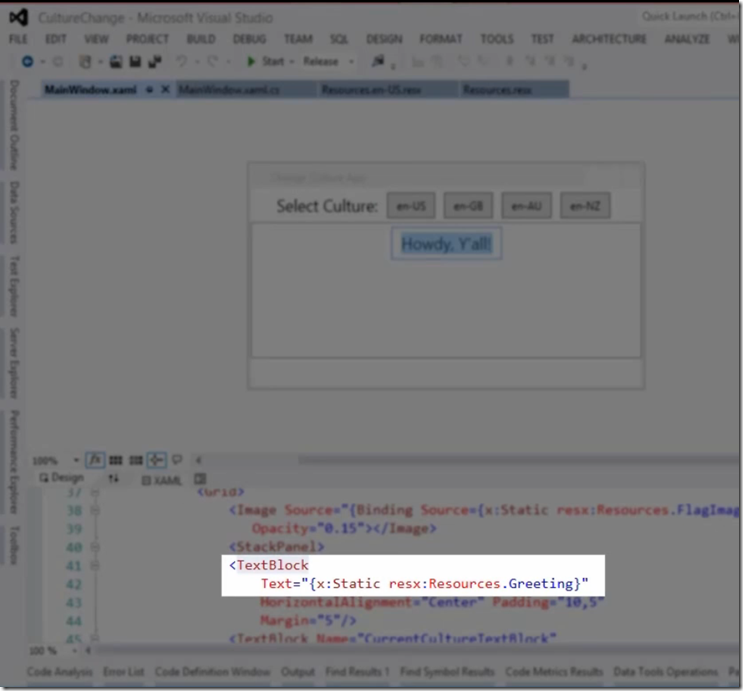The image size is (743, 691).
Task: Collapse the outlining node on line 38
Action: [x=95, y=510]
